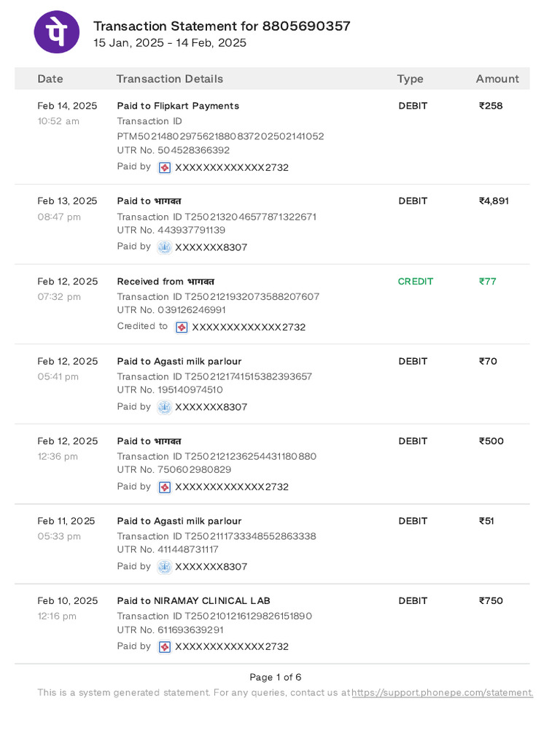Viewport: 560px width, 747px height.
Task: Click bank icon beside Credited to account
Action: coord(182,327)
